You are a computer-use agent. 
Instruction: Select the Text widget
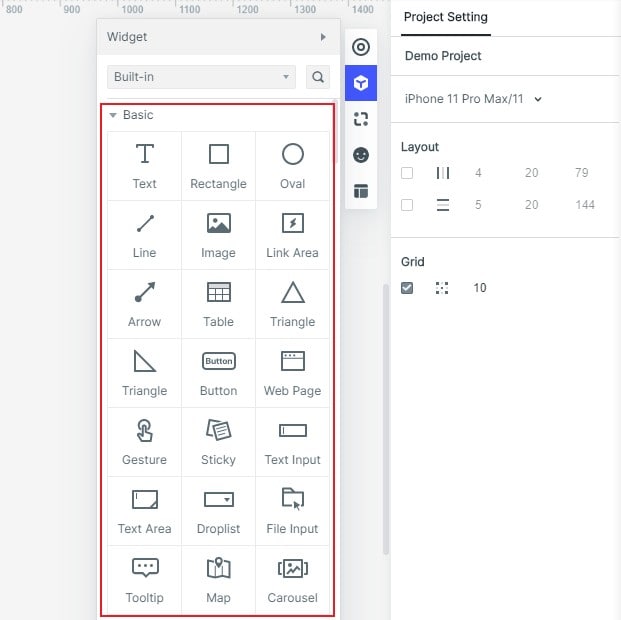[145, 166]
